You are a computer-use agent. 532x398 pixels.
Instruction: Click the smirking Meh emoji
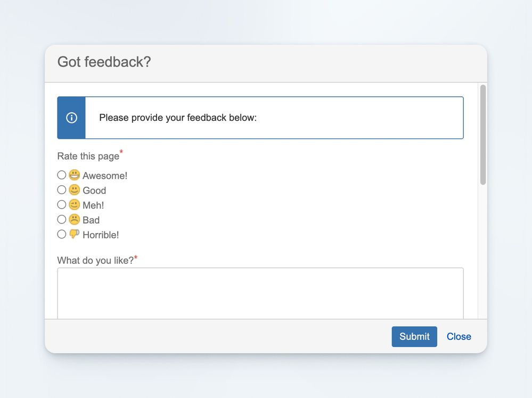pyautogui.click(x=74, y=205)
